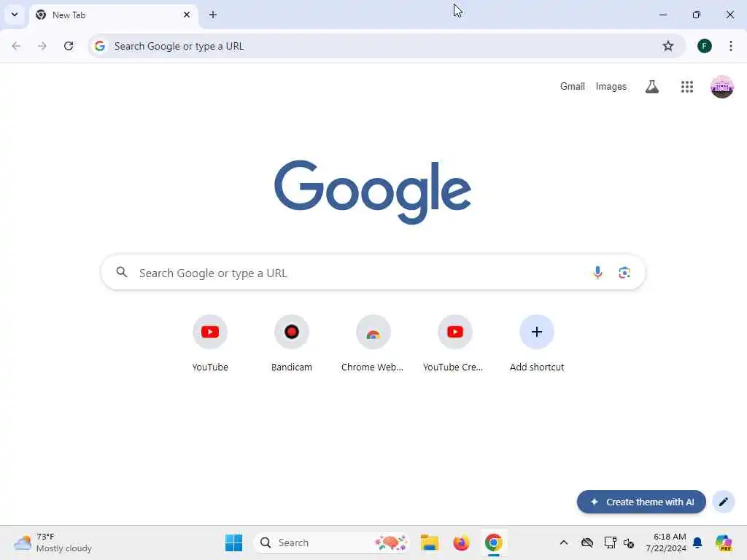Viewport: 747px width, 560px height.
Task: Open the display/network tray icon
Action: tap(610, 542)
